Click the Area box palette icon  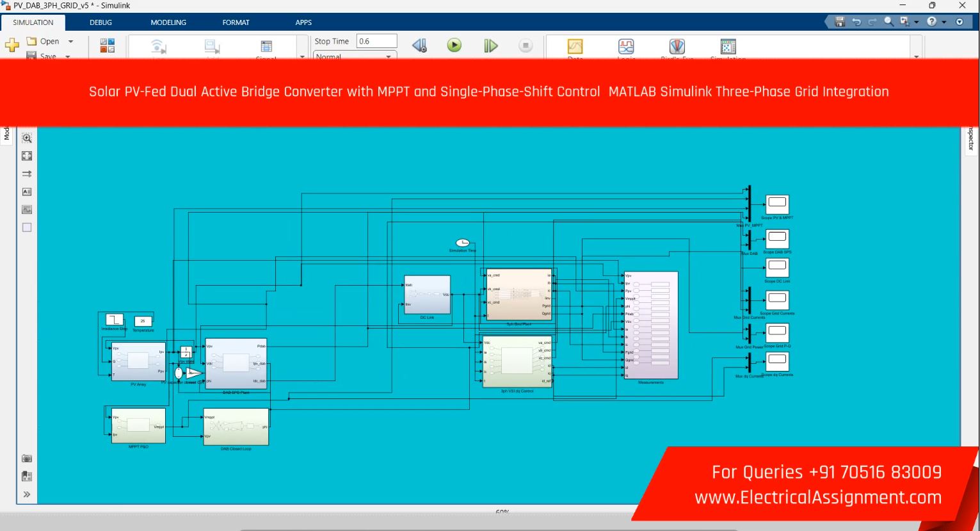(27, 227)
